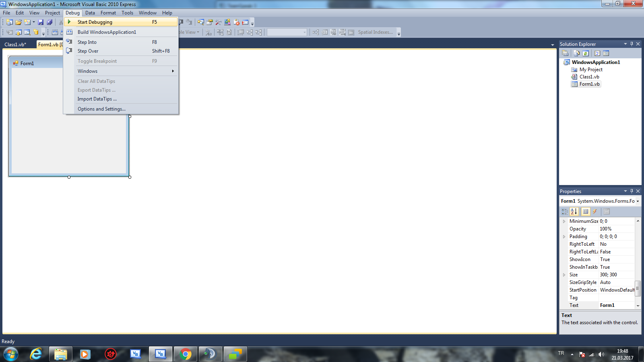Select the Form1.vb design tab
Screen dimensions: 644x362
coord(50,45)
